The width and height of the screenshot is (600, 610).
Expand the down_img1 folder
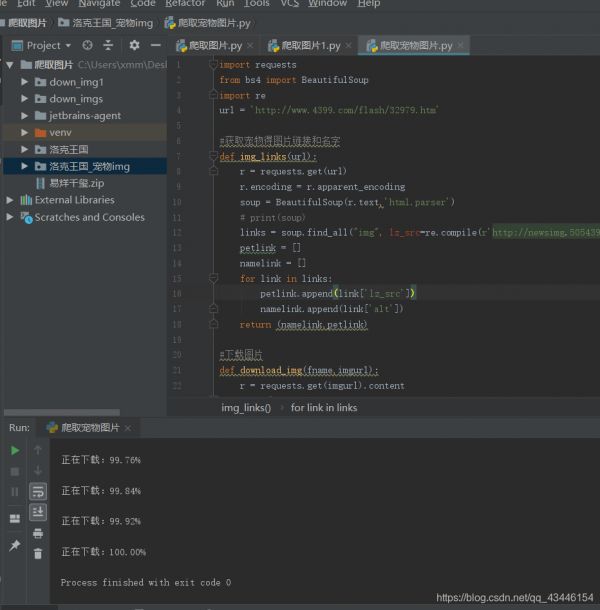coord(25,82)
